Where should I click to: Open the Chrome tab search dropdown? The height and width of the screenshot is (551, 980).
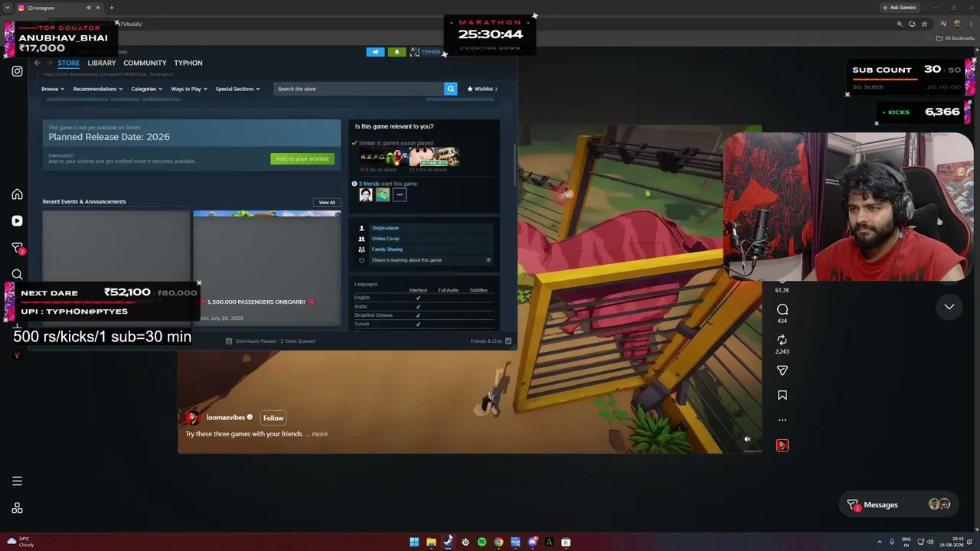click(7, 8)
